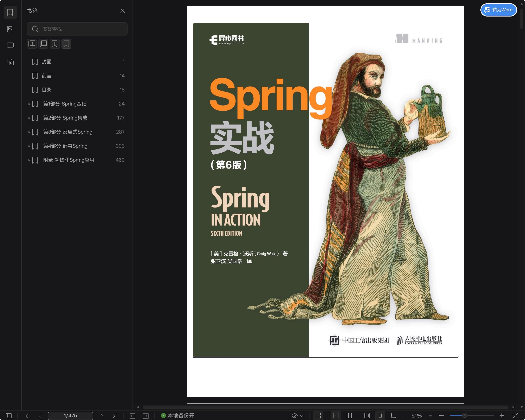Viewport: 525px width, 420px height.
Task: Click the 书签查找 search field
Action: point(77,29)
